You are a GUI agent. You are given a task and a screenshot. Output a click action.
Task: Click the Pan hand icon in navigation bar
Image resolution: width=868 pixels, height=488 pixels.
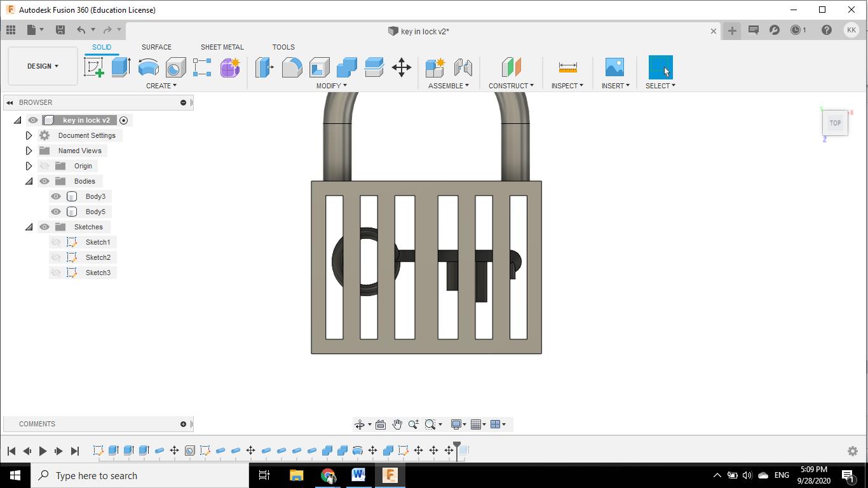[397, 424]
